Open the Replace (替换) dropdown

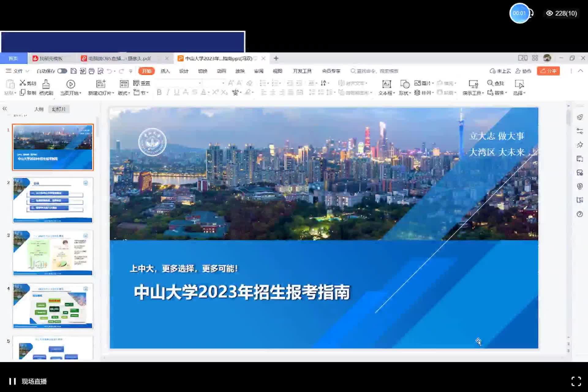tap(497, 92)
